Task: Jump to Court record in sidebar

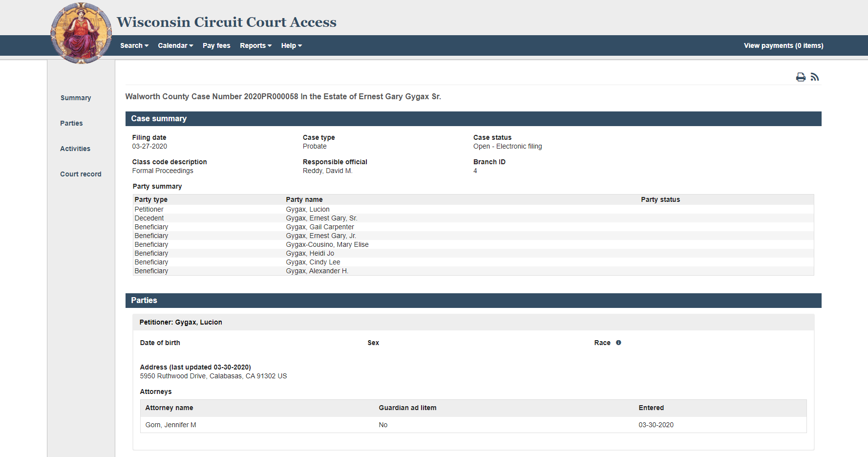Action: pyautogui.click(x=81, y=174)
